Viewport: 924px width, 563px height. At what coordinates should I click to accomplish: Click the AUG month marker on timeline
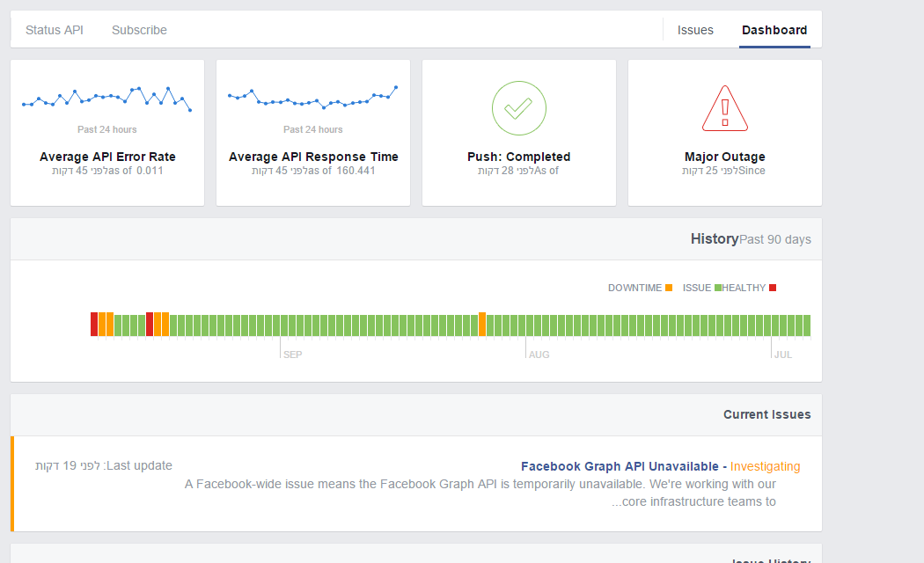(539, 355)
